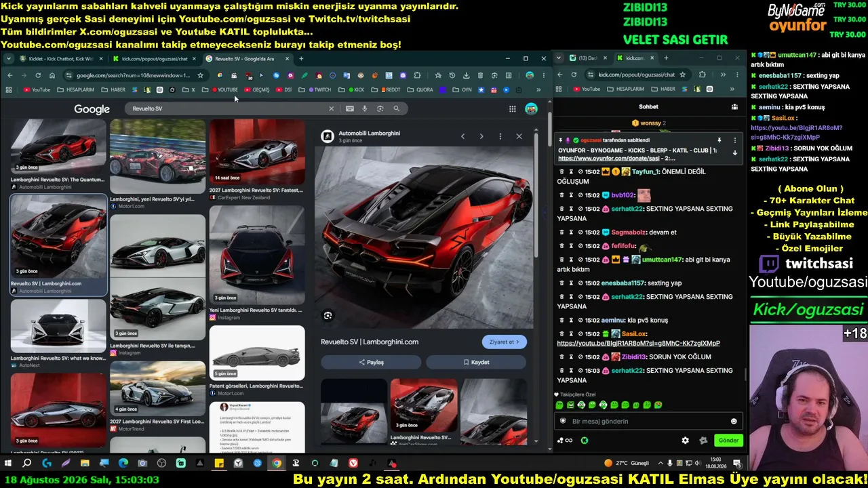Screen dimensions: 868x488
Task: Time out user bvb102 in chat
Action: coord(571,195)
